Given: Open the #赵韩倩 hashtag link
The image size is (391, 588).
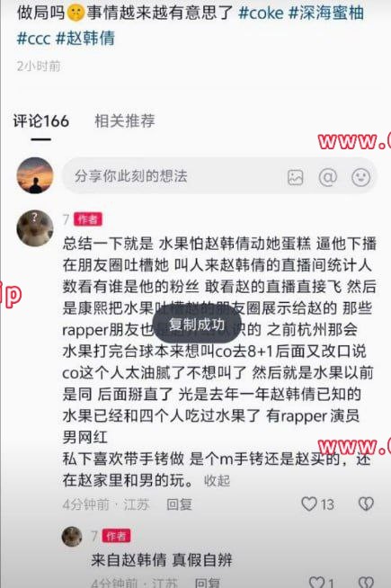Looking at the screenshot, I should (x=85, y=39).
